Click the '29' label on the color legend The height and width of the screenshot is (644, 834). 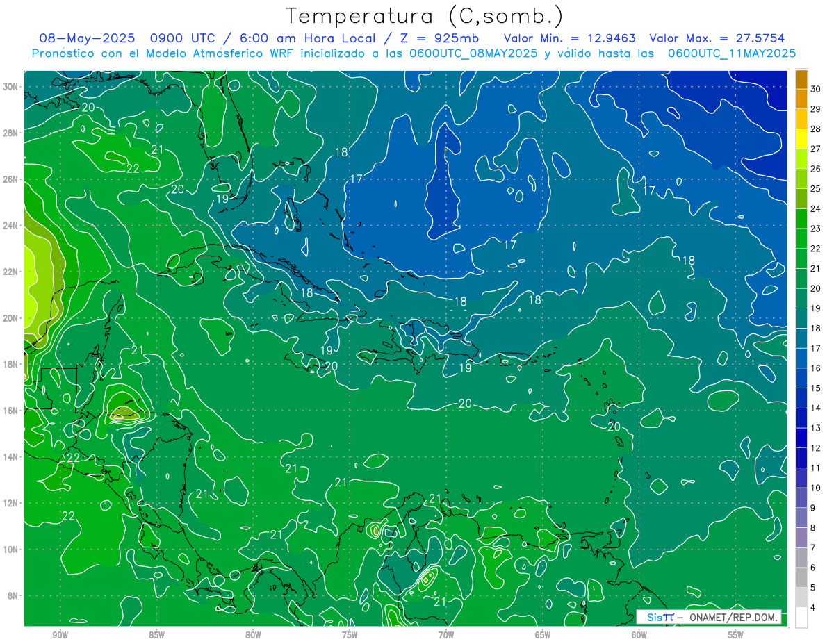click(x=816, y=109)
